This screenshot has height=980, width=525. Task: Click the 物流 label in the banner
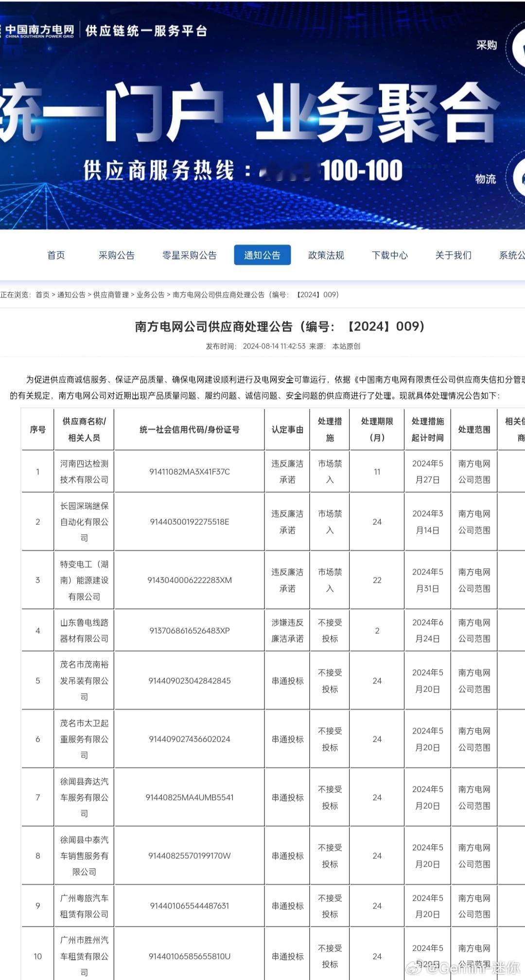pyautogui.click(x=486, y=179)
